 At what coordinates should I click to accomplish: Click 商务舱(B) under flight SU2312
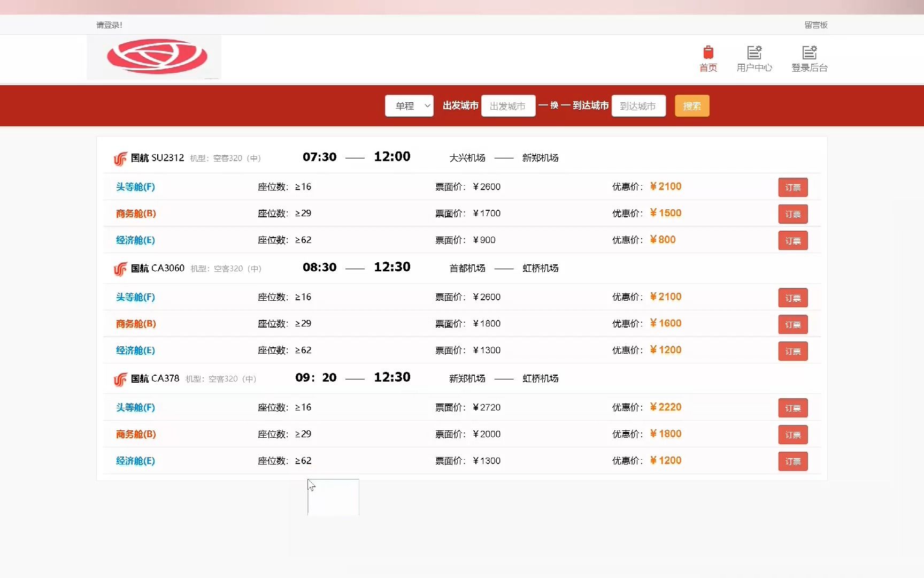coord(136,214)
